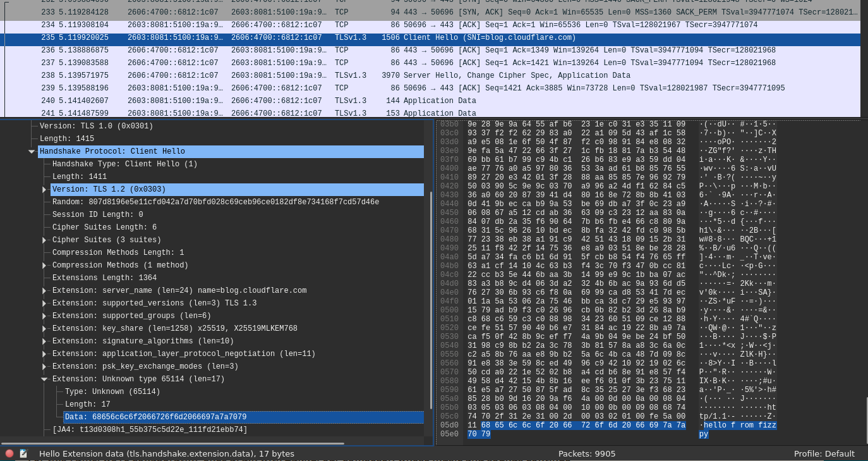The height and width of the screenshot is (461, 868).
Task: Select the Version: TLS 1.0 (0x0301) field
Action: pyautogui.click(x=96, y=126)
